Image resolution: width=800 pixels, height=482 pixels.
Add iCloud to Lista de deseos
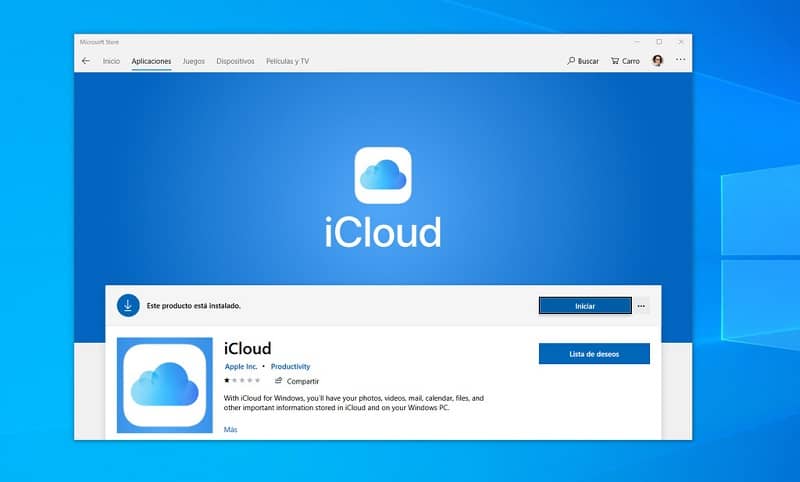point(594,353)
